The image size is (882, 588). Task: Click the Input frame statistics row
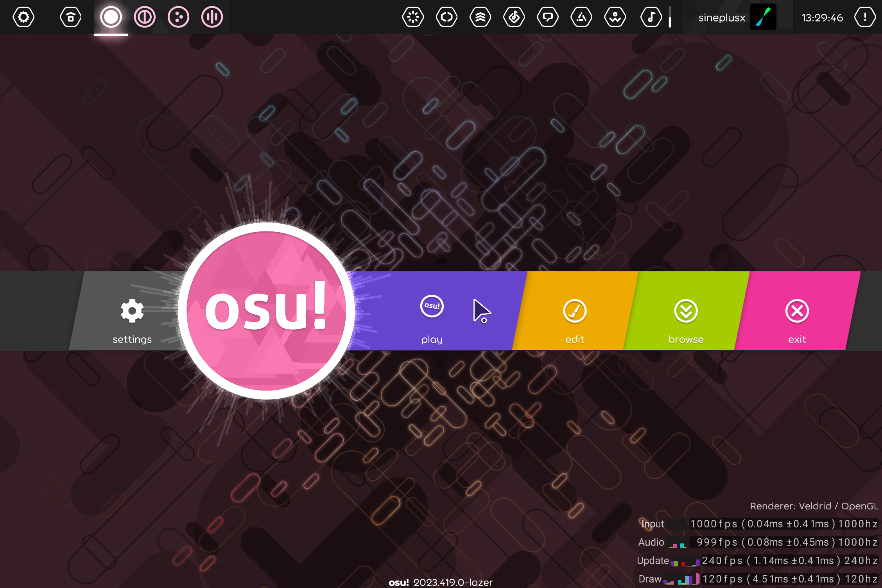click(759, 524)
